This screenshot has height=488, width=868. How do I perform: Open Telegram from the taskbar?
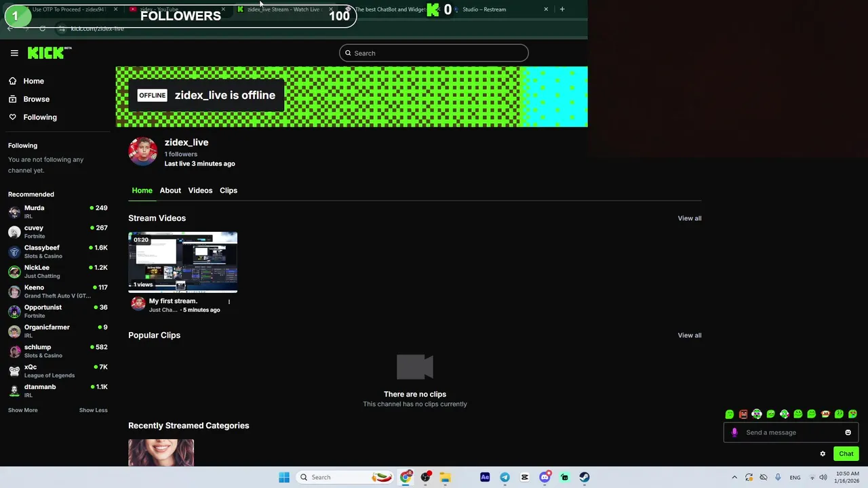point(505,477)
